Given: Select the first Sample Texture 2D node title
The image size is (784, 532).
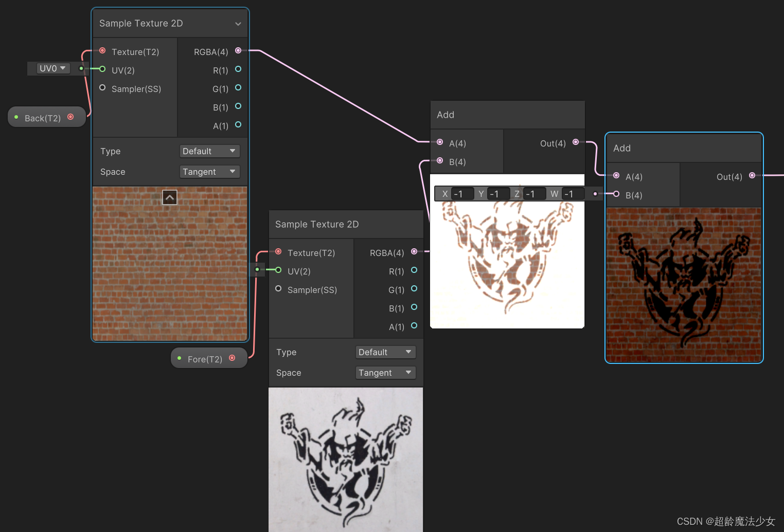Looking at the screenshot, I should (x=141, y=23).
